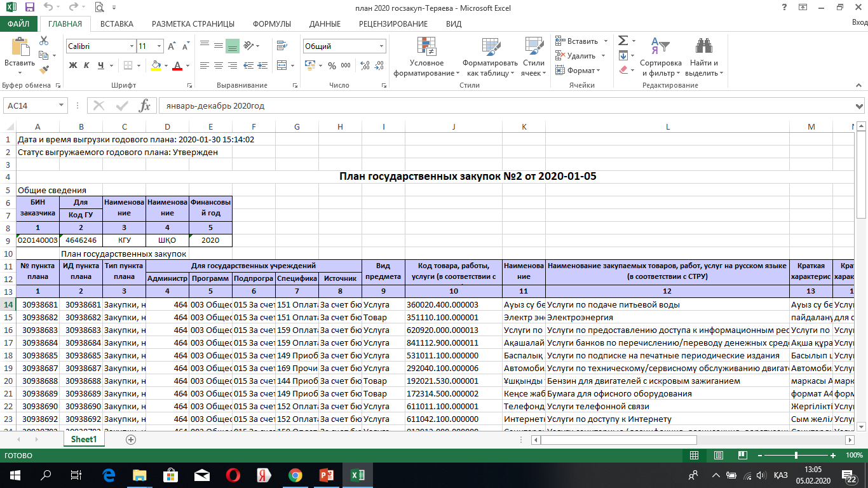The image size is (868, 488).
Task: Click the increase font size icon
Action: click(170, 46)
